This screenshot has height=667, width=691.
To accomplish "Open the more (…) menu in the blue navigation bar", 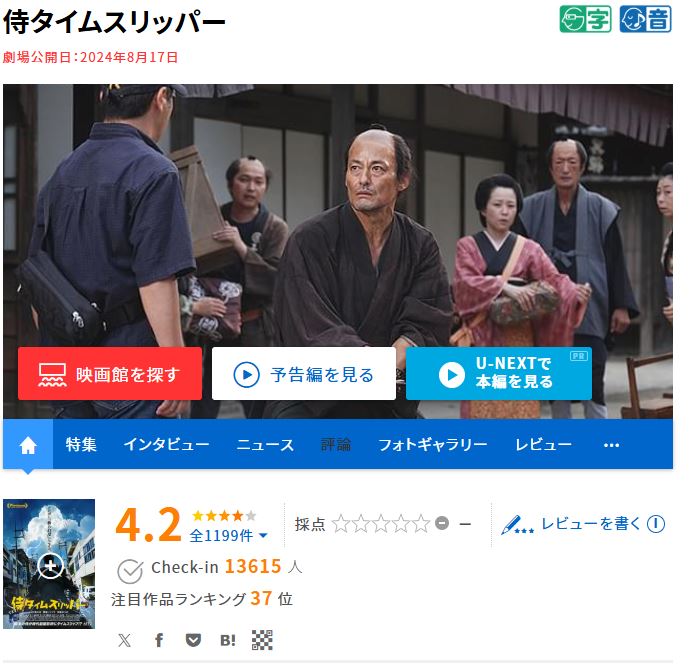I will (611, 445).
